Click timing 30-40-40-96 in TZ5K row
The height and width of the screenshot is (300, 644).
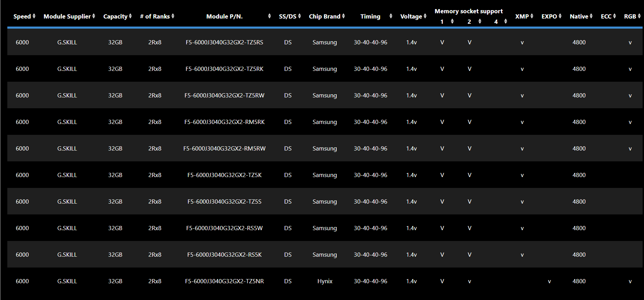370,175
